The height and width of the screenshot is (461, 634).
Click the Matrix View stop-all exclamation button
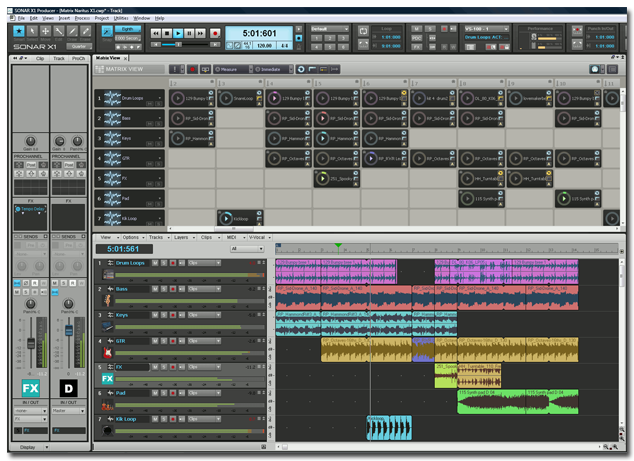[175, 69]
